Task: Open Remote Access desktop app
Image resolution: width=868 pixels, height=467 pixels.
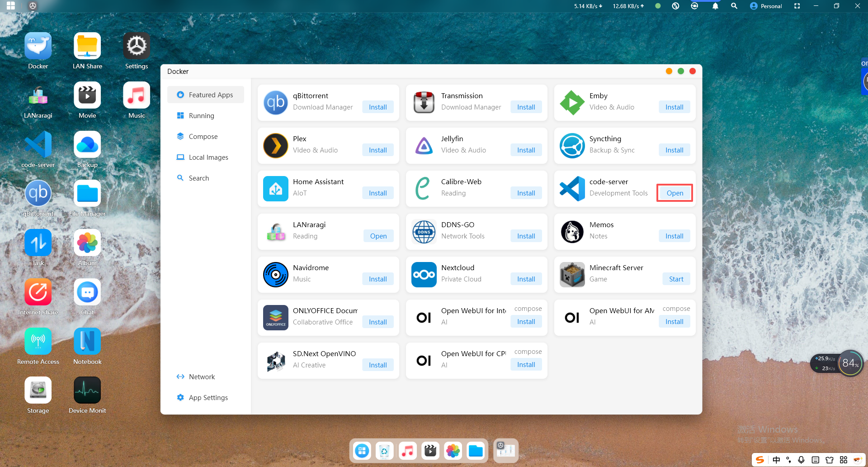Action: coord(38,342)
